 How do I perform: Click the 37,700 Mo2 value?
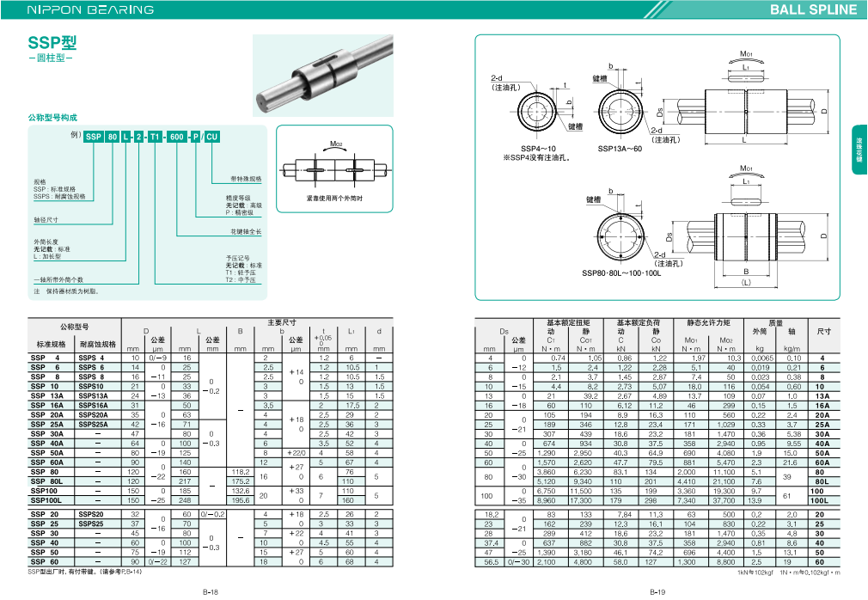[724, 500]
